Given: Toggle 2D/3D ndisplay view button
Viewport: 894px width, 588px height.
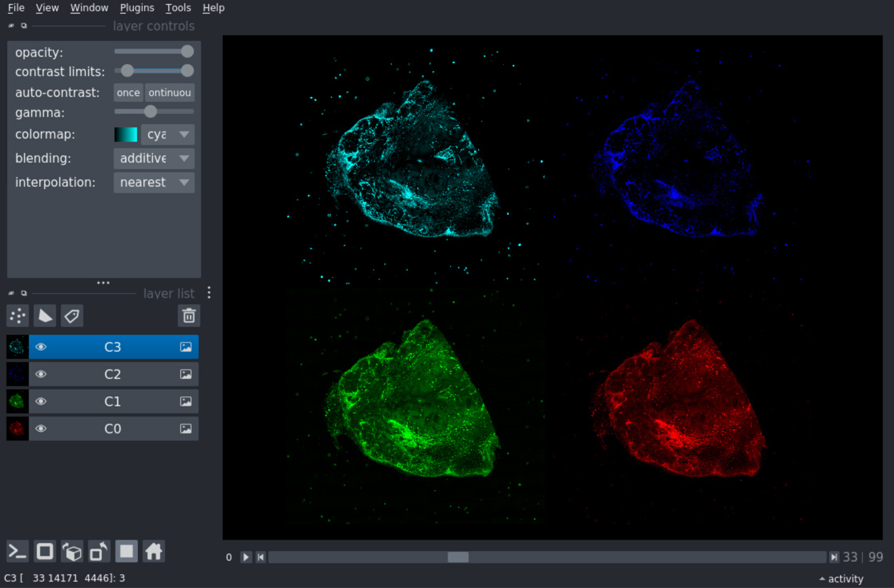Looking at the screenshot, I should (x=44, y=552).
